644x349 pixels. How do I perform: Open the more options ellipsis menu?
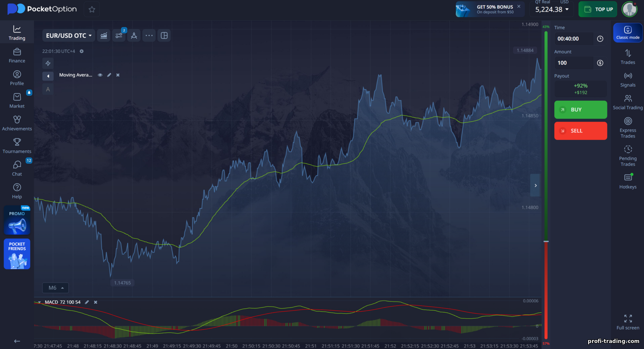point(149,36)
